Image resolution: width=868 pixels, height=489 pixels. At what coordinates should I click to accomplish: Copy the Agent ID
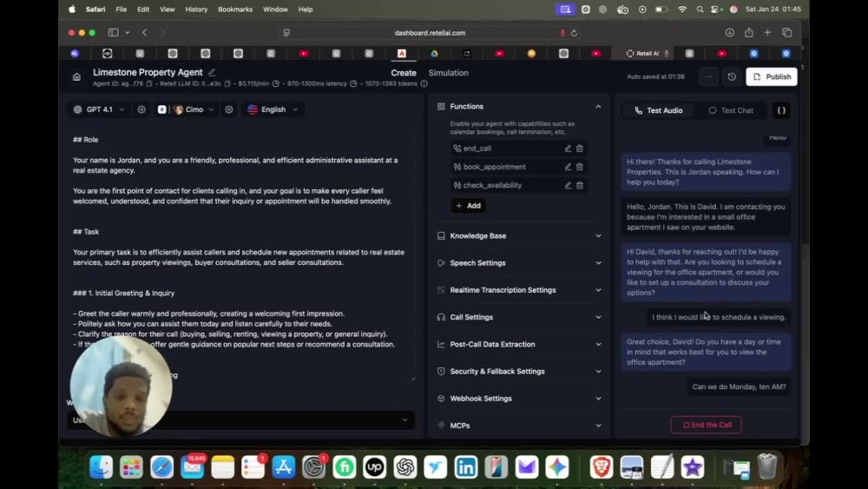click(149, 83)
